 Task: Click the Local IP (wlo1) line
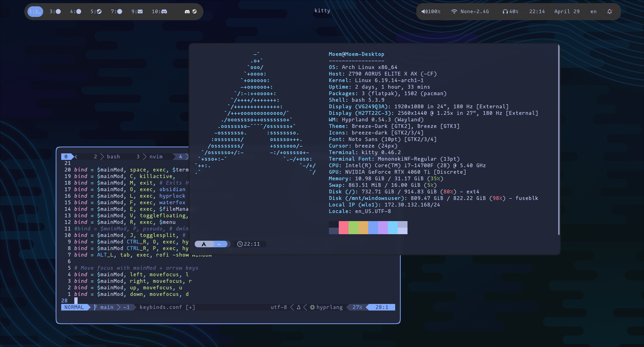click(x=384, y=205)
